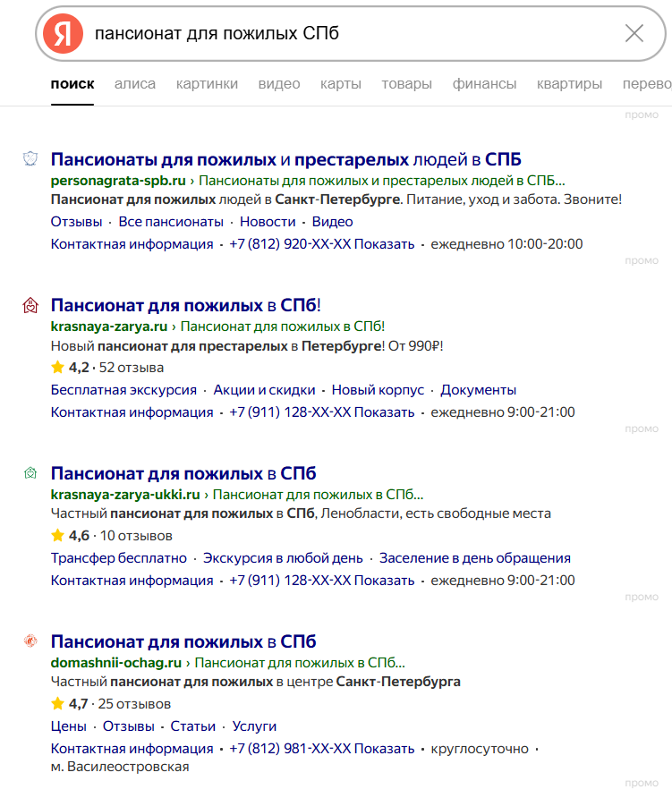Screen dimensions: 672x798
Task: Open the 52 отзыва reviews link
Action: [132, 368]
